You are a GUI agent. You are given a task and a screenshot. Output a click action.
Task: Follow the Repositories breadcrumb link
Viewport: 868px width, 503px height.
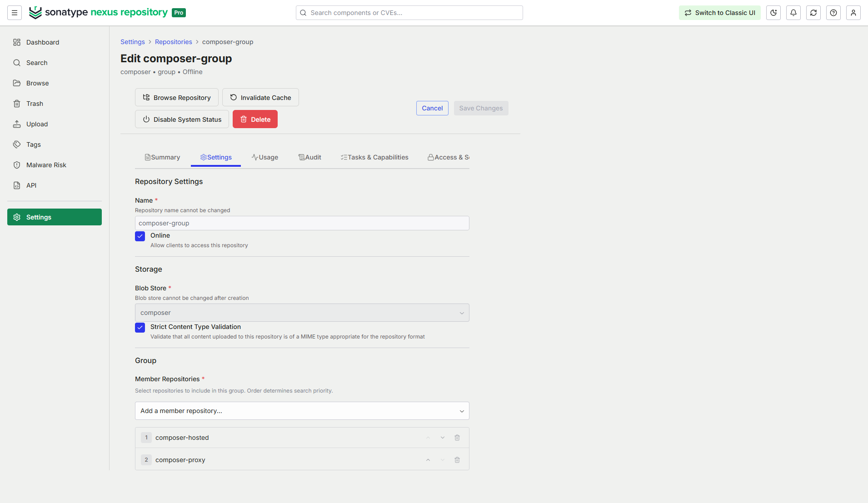pos(174,42)
